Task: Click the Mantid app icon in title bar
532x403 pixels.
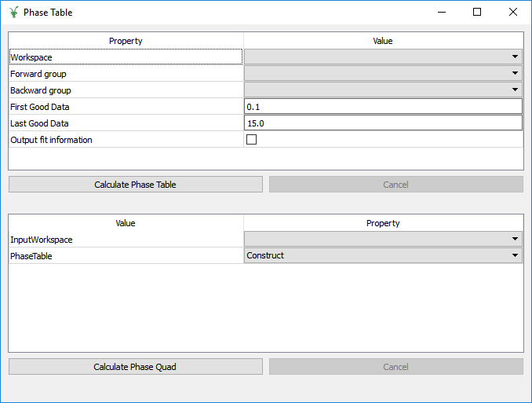Action: [13, 13]
